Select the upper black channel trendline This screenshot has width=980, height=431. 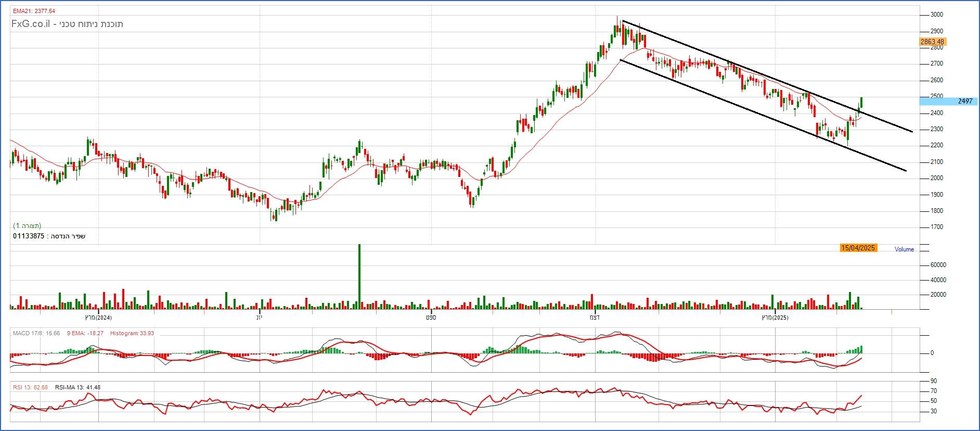[x=767, y=76]
